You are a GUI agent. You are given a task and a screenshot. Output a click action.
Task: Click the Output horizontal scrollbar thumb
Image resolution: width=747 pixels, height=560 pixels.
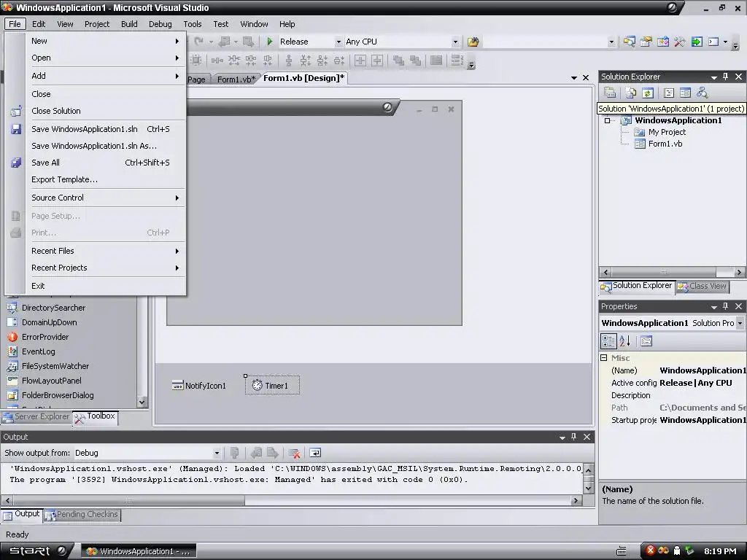pyautogui.click(x=128, y=500)
